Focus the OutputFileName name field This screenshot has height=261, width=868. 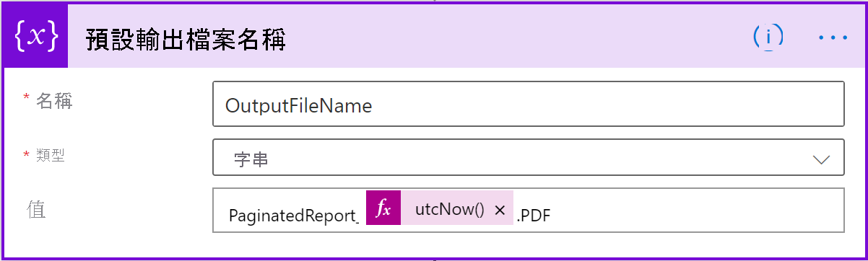point(529,104)
